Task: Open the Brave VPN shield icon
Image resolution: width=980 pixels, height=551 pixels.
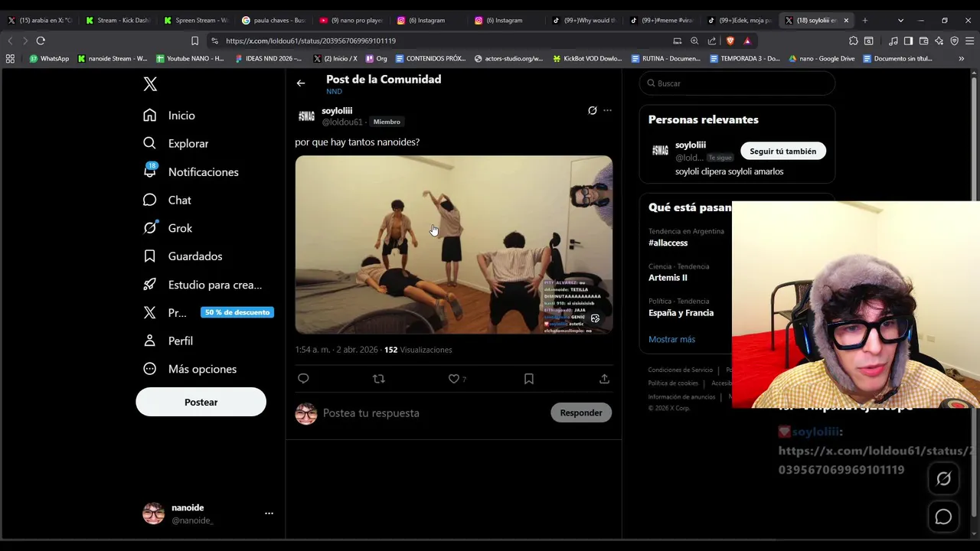Action: (x=955, y=41)
